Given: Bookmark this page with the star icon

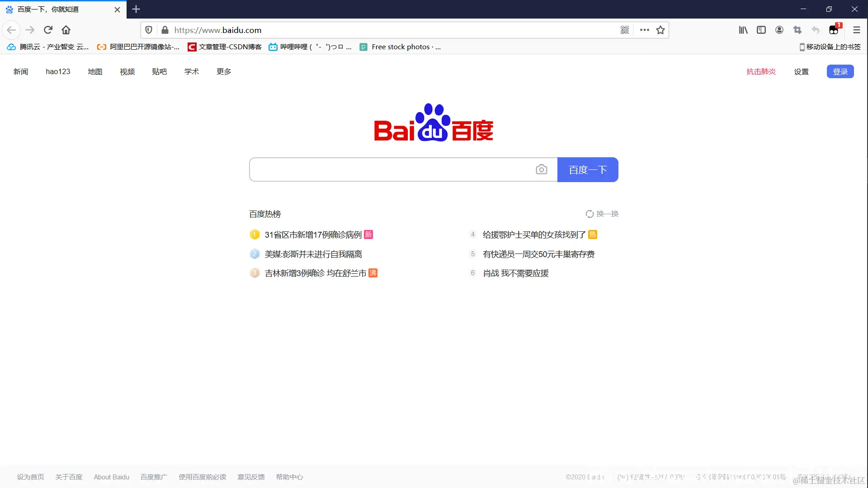Looking at the screenshot, I should (660, 30).
